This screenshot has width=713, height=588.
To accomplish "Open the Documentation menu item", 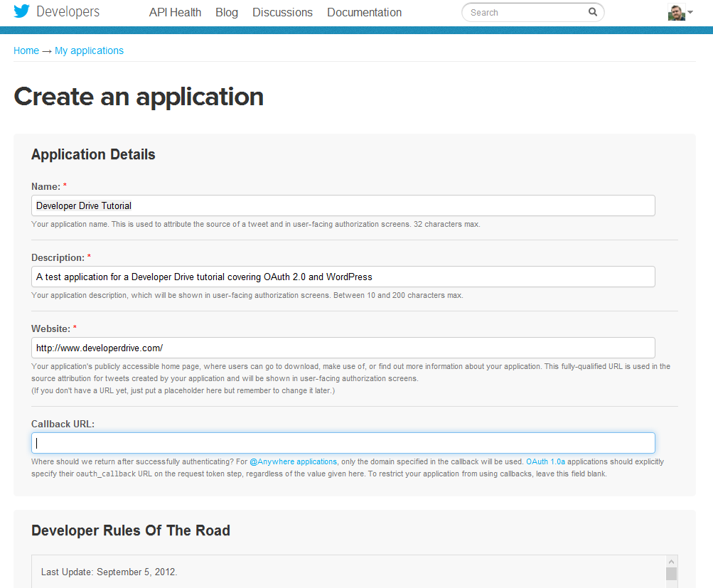I will point(364,12).
